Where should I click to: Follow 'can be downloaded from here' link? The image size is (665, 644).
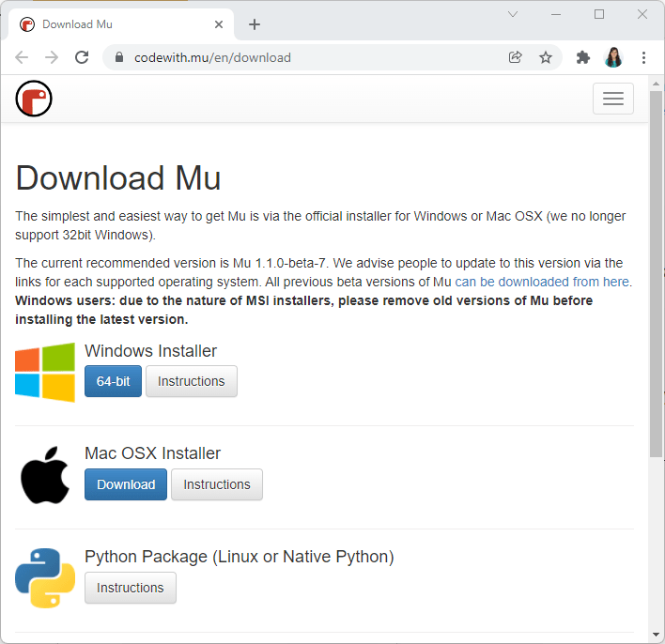coord(542,282)
